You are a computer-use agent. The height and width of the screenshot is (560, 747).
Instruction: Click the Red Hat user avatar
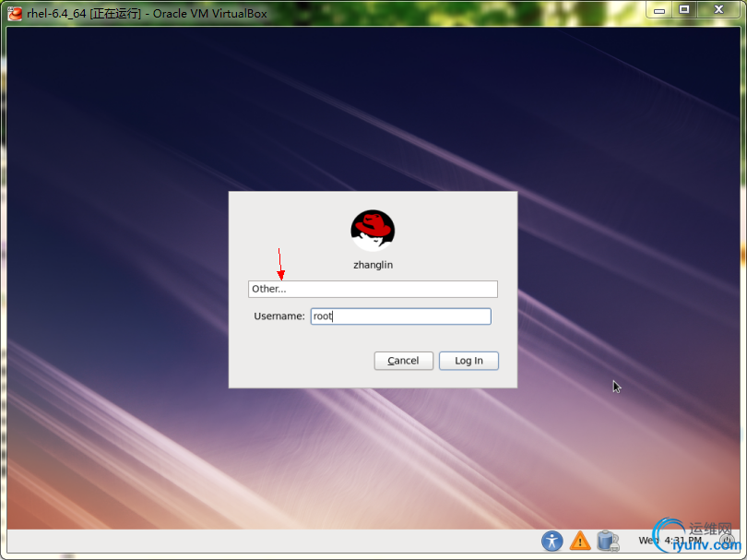click(373, 231)
